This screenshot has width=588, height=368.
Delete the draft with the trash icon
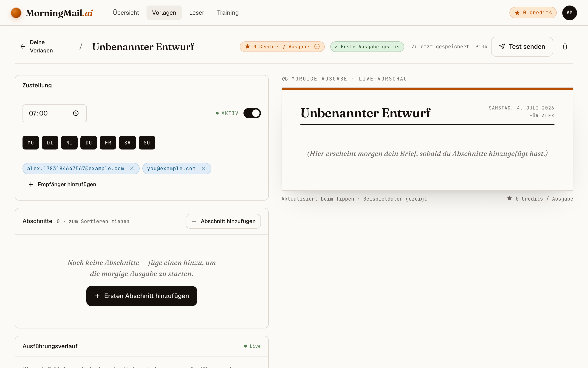click(x=565, y=46)
